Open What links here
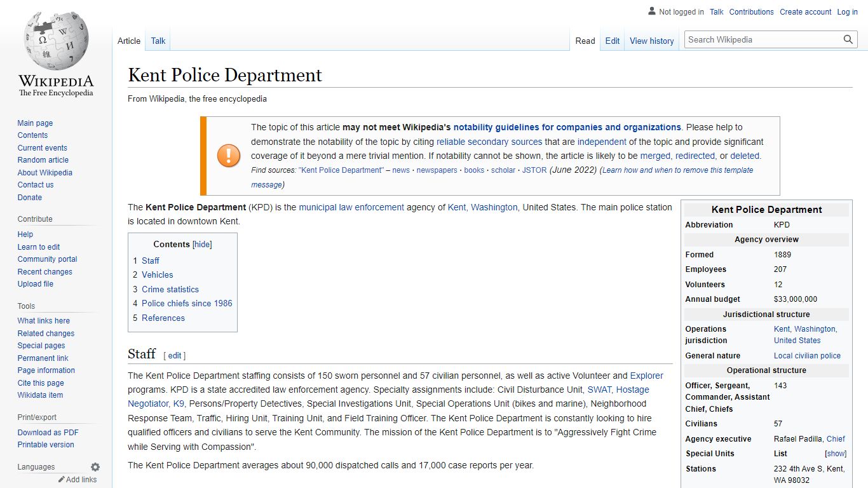This screenshot has width=868, height=488. click(43, 321)
